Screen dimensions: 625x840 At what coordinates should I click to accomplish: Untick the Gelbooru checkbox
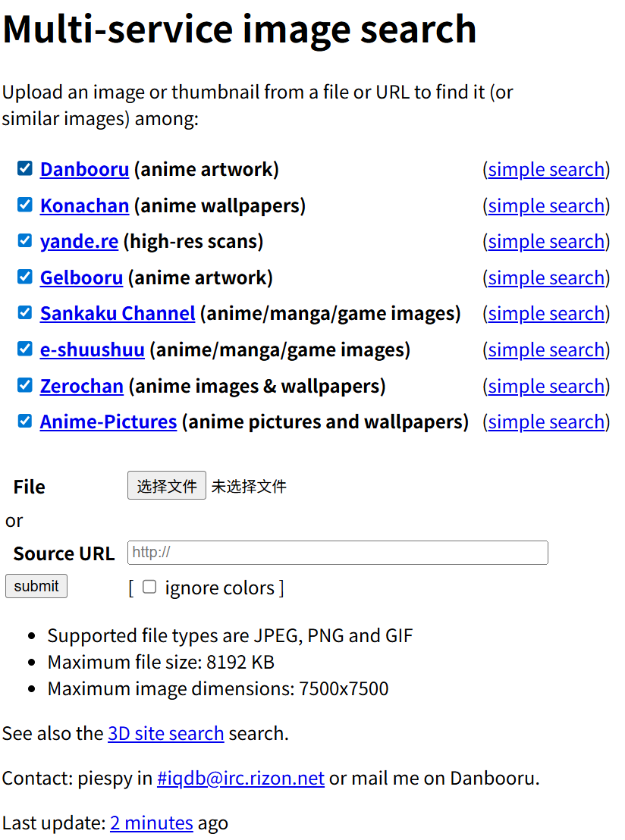(x=25, y=277)
